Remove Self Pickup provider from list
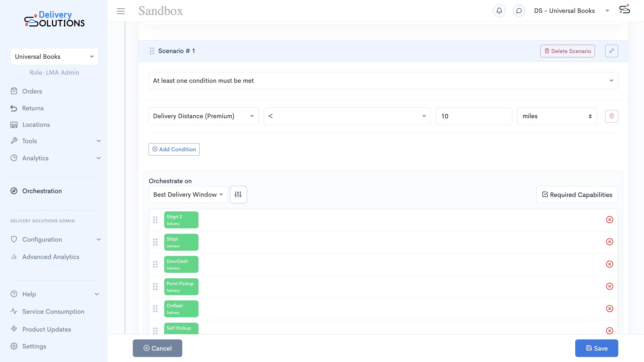 coord(609,331)
